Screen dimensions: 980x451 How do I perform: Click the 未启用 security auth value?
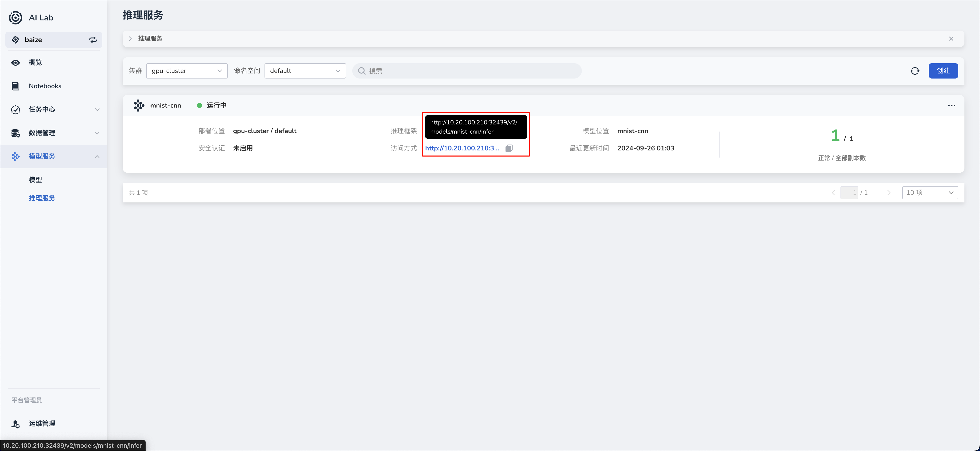click(x=243, y=148)
